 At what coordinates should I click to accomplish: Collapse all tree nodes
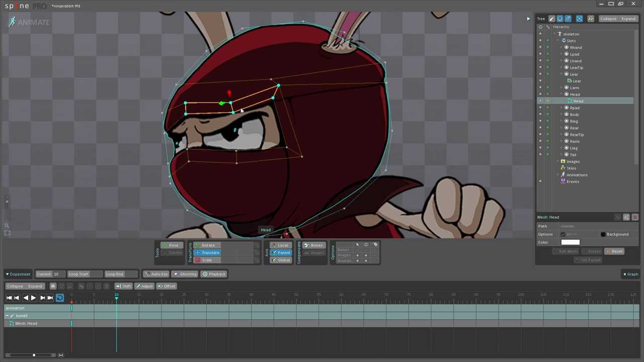(608, 19)
